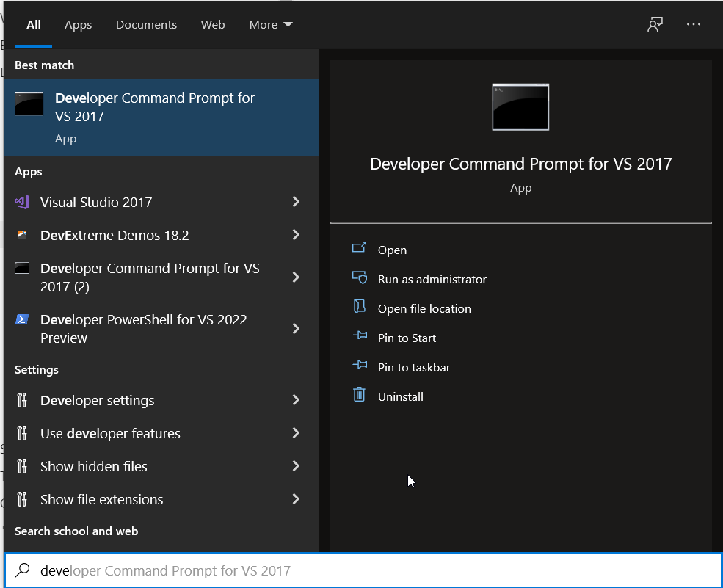723x588 pixels.
Task: Expand the More dropdown menu
Action: pos(271,24)
